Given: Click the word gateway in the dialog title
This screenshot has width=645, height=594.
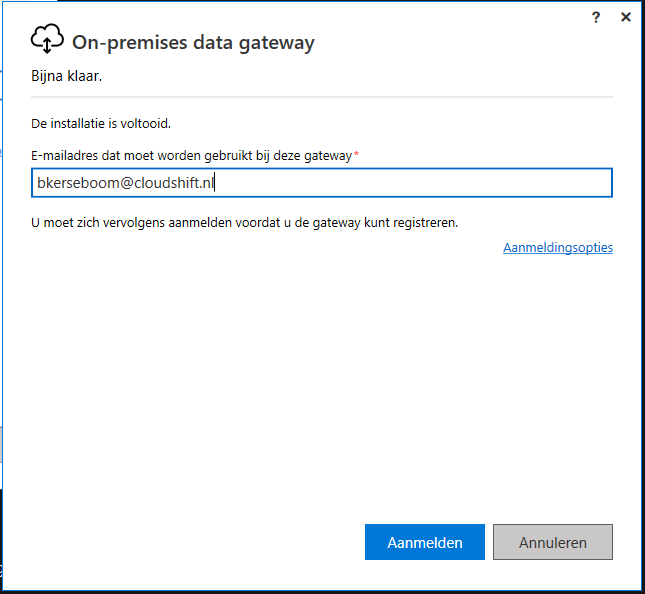Looking at the screenshot, I should pos(276,43).
